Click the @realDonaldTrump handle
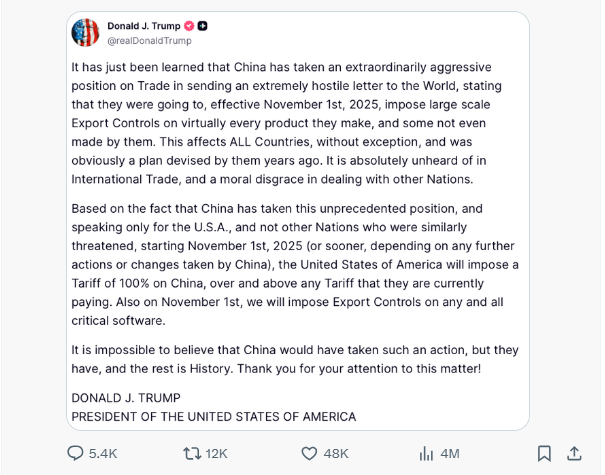This screenshot has height=475, width=605. point(149,41)
